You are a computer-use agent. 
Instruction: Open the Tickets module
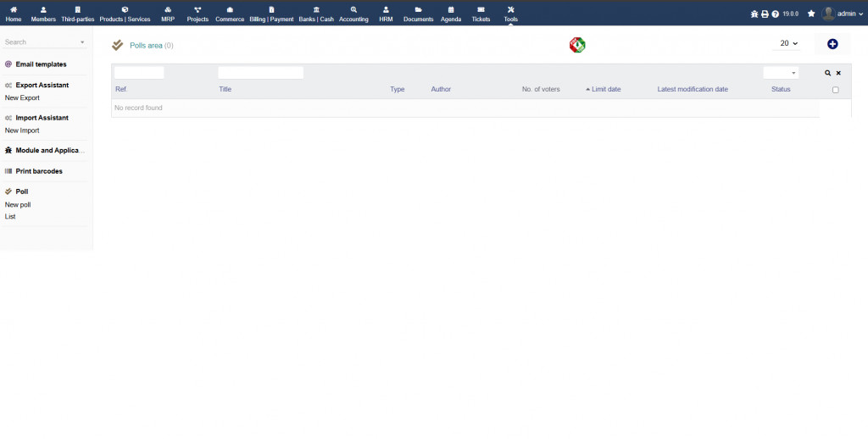point(481,14)
